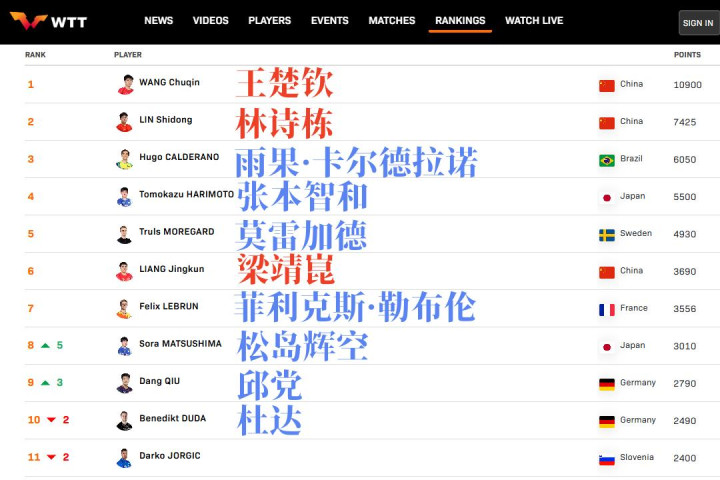Go to the EVENTS section

(330, 21)
